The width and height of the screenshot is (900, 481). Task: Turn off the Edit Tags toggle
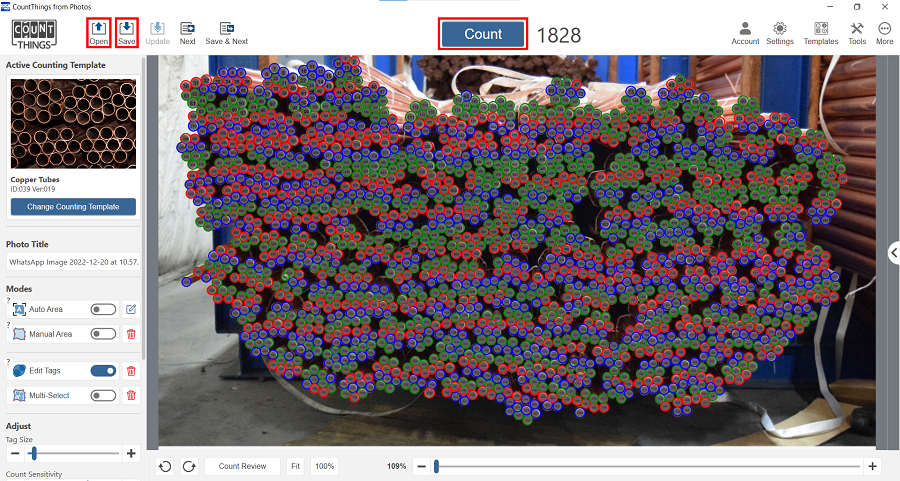point(103,371)
